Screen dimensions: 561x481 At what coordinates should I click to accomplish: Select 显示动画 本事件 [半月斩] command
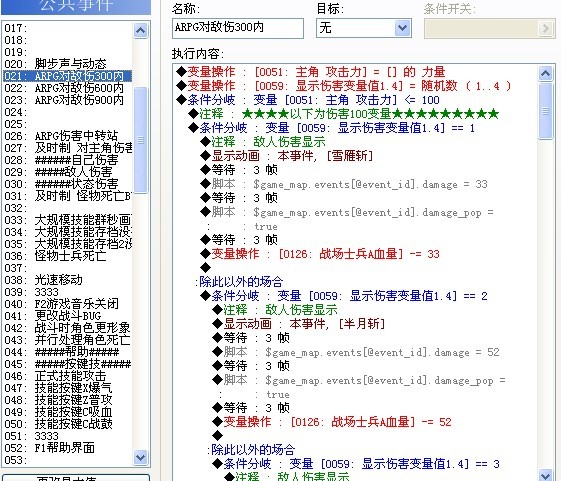[x=299, y=324]
